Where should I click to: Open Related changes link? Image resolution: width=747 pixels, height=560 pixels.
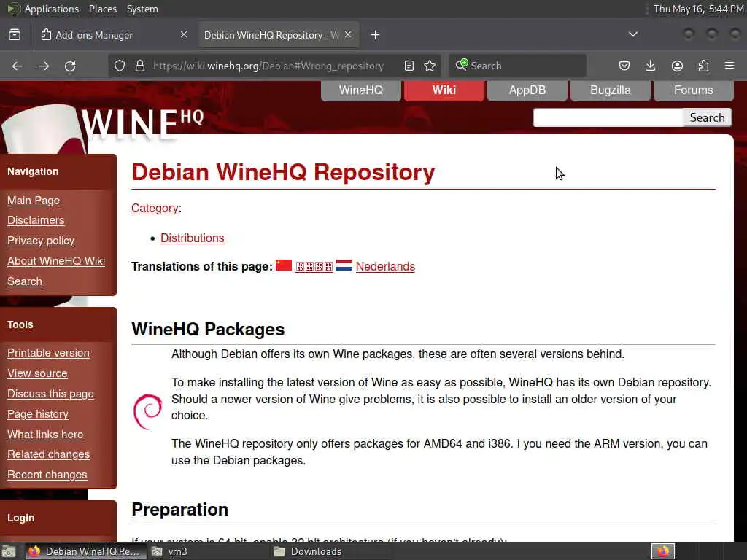(x=49, y=454)
